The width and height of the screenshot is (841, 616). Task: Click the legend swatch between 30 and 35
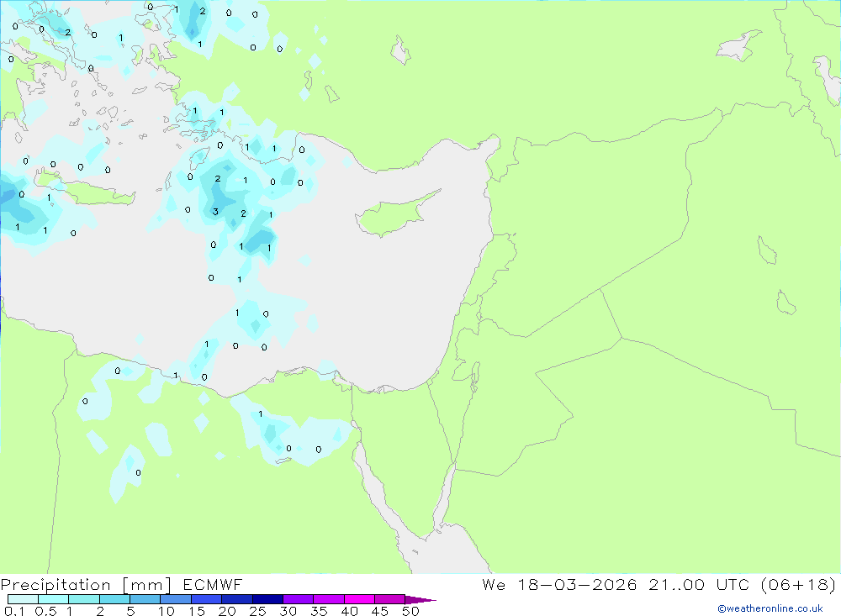299,599
